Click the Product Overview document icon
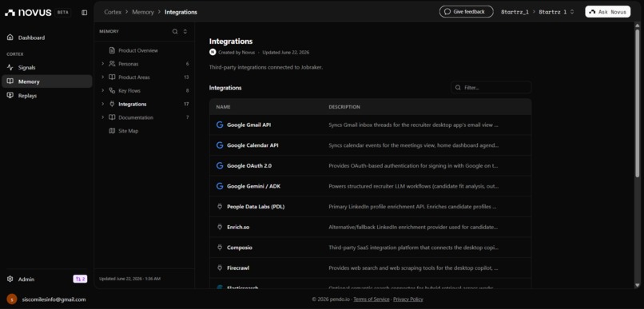644x309 pixels. pyautogui.click(x=112, y=50)
